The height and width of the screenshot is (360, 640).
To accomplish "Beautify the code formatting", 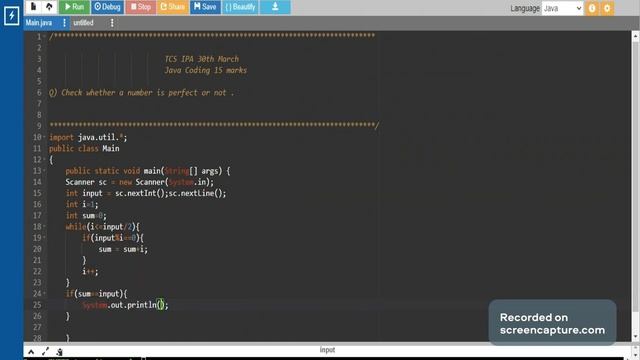I will pyautogui.click(x=240, y=7).
